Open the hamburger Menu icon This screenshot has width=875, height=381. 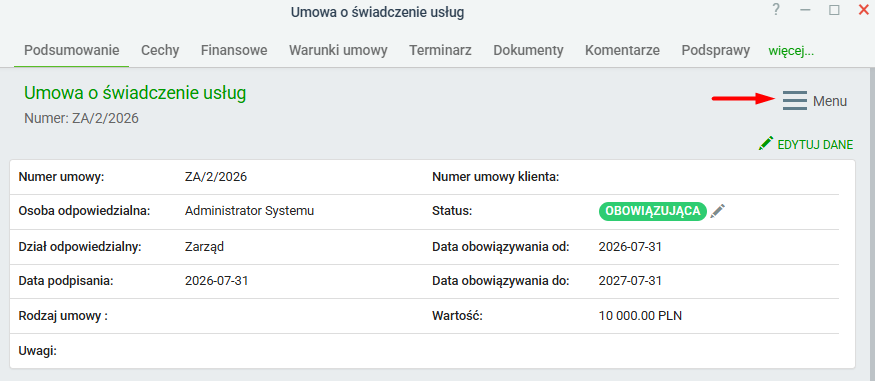(795, 100)
